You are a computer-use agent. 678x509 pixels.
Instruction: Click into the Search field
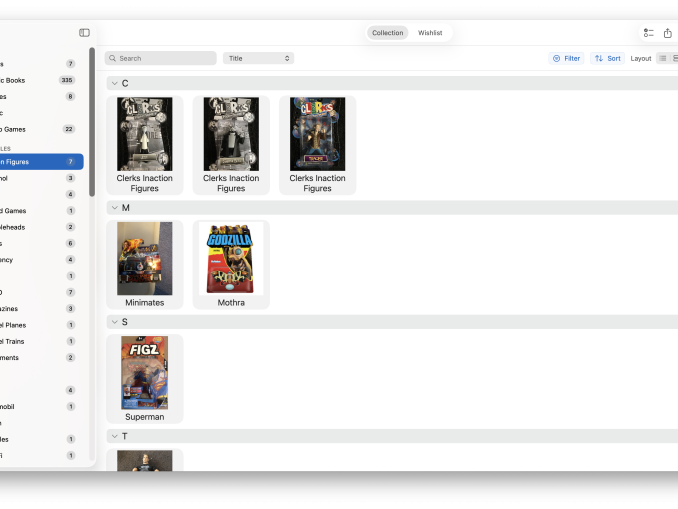click(x=160, y=58)
